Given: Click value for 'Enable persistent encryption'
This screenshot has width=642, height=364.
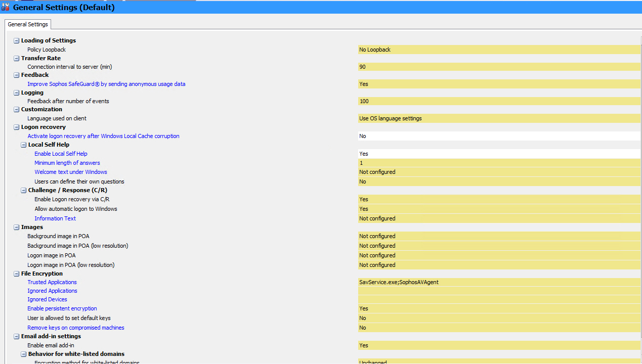Looking at the screenshot, I should click(x=499, y=308).
